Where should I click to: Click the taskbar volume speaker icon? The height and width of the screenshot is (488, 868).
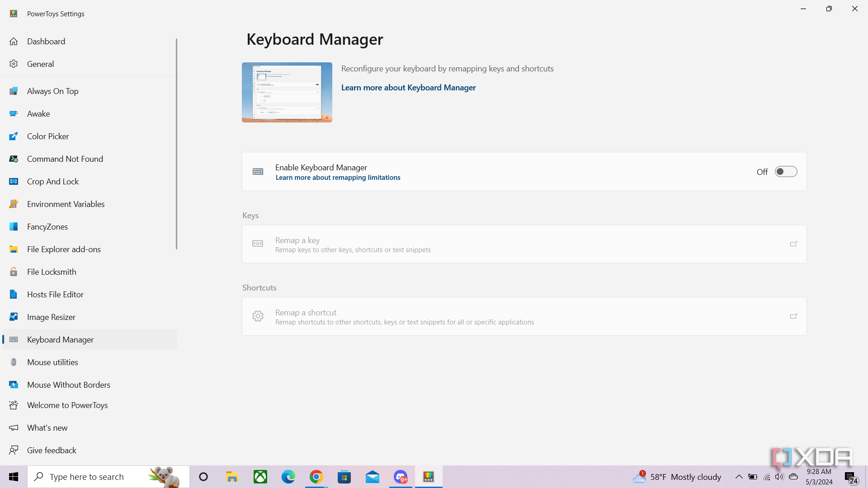click(x=779, y=477)
